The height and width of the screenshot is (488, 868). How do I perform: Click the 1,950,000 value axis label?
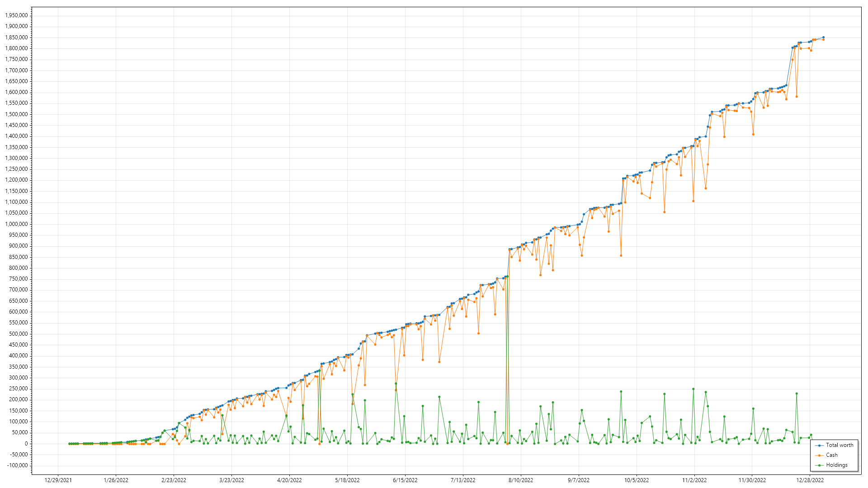click(16, 15)
